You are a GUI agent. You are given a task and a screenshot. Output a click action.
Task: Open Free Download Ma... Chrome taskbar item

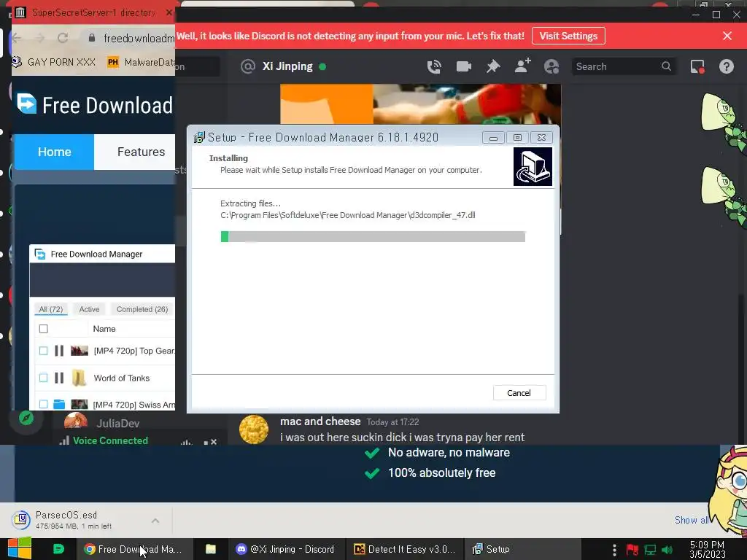coord(133,549)
